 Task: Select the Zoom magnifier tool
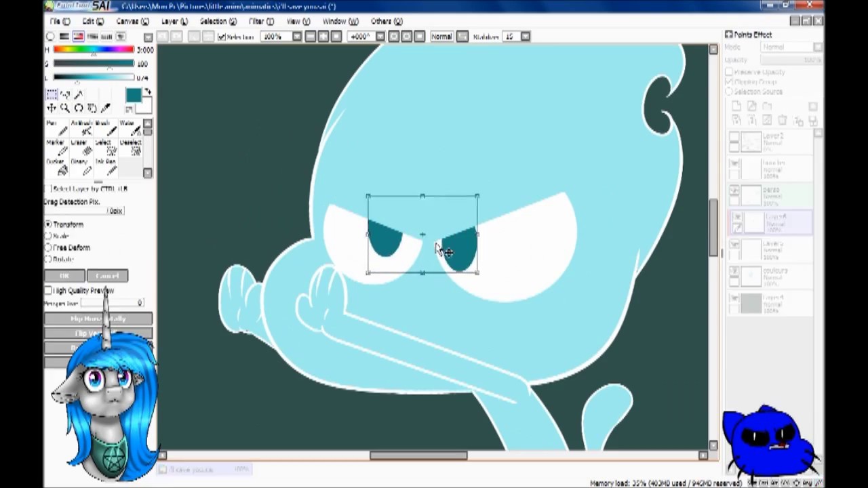[65, 108]
